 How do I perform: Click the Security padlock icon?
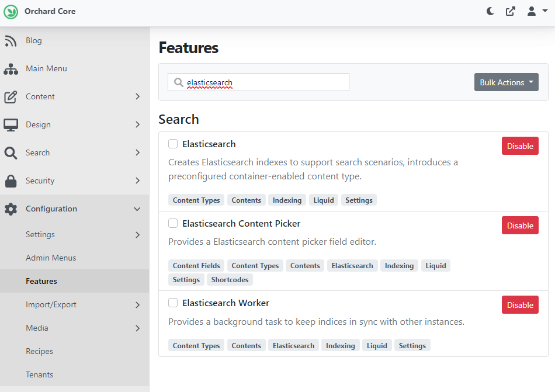pyautogui.click(x=11, y=181)
